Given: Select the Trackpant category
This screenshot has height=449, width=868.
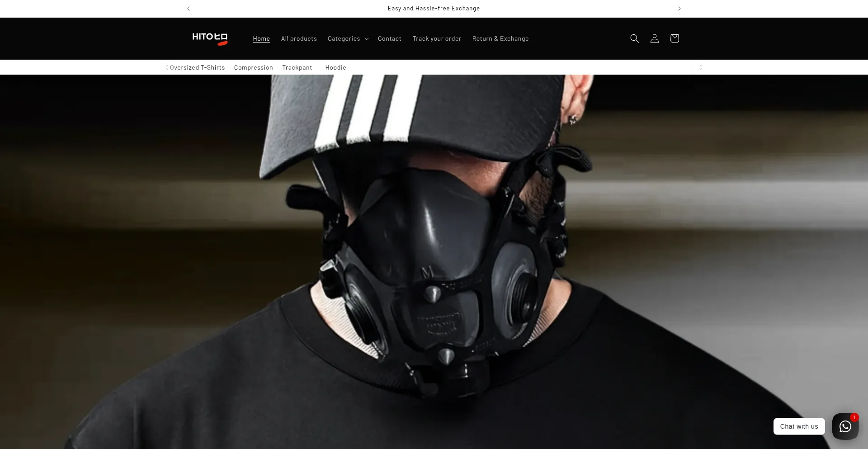Looking at the screenshot, I should point(297,68).
